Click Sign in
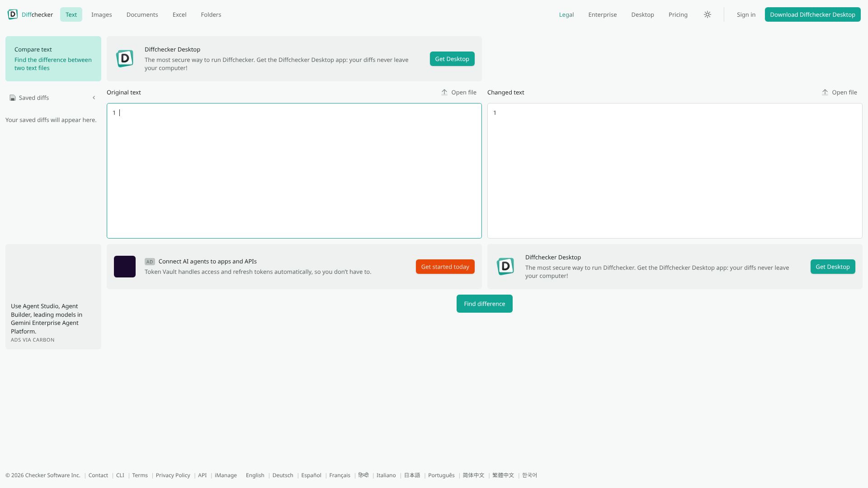Viewport: 868px width, 488px height. (746, 14)
